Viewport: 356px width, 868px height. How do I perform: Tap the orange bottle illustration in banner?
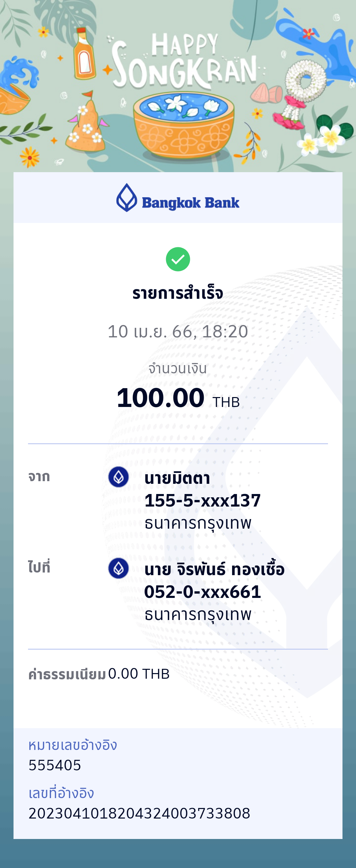point(84,54)
